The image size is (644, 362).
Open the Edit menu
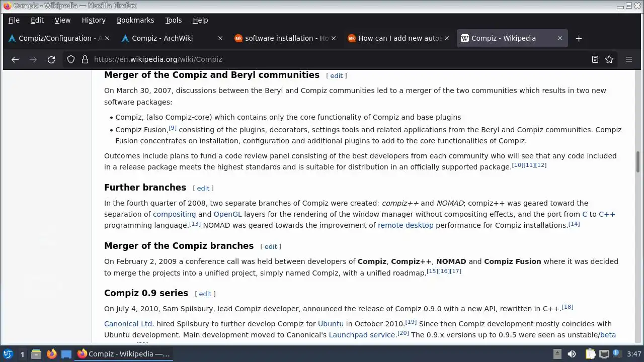point(37,20)
